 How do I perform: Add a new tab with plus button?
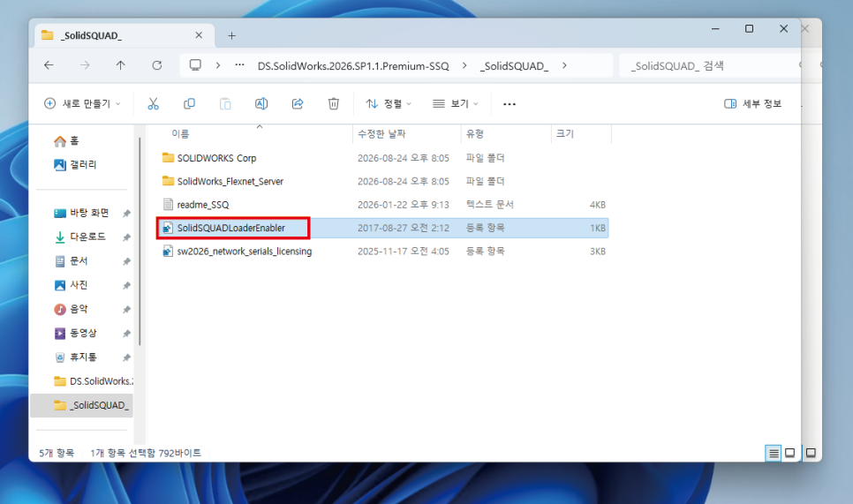pos(231,36)
